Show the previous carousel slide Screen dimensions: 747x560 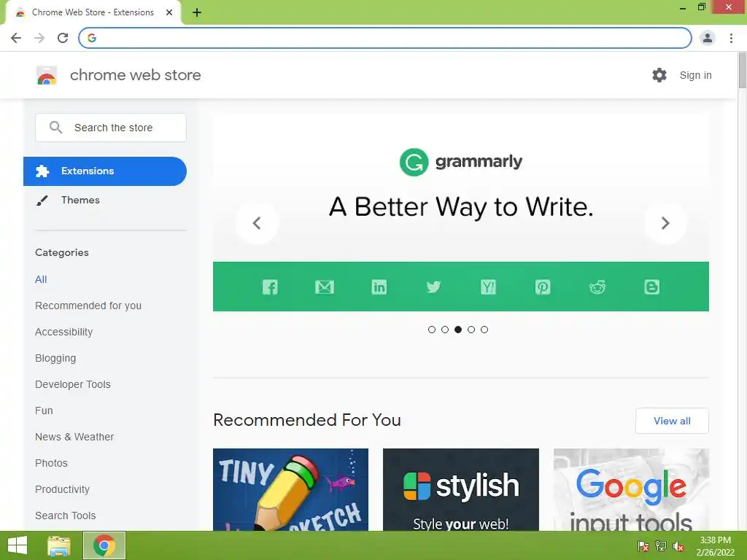[257, 223]
